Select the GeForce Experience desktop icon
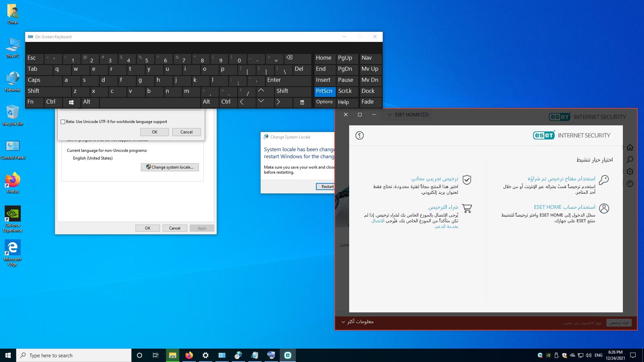 pos(13,219)
